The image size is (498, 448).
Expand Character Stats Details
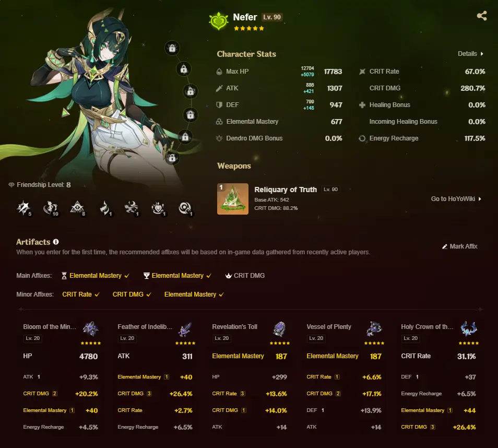470,54
